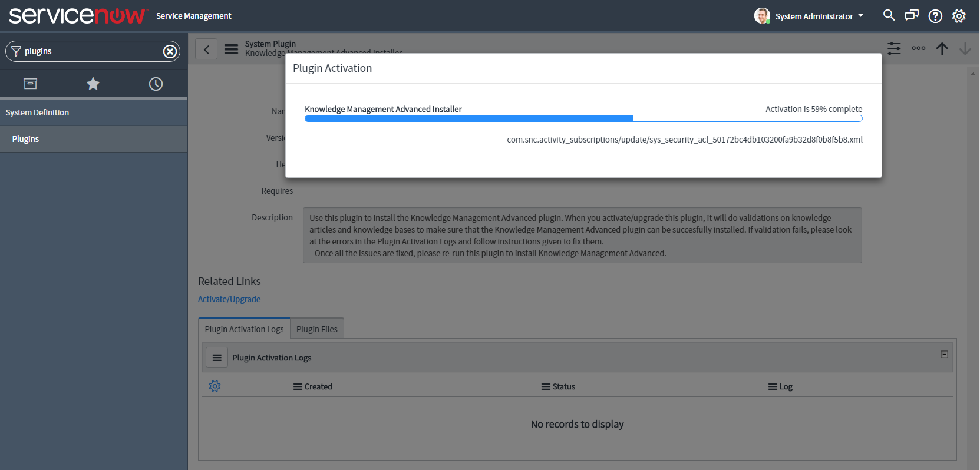This screenshot has width=980, height=470.
Task: Click the System Plugin form title
Action: click(270, 44)
